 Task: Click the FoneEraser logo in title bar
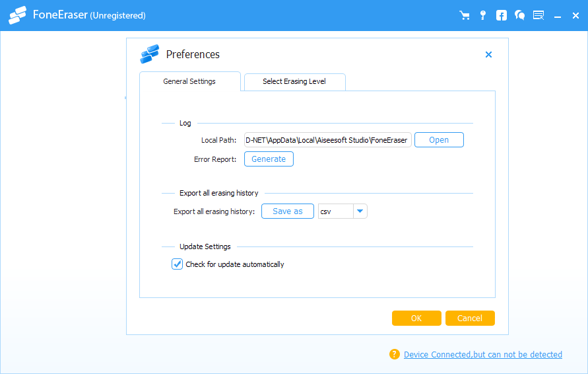tap(18, 15)
